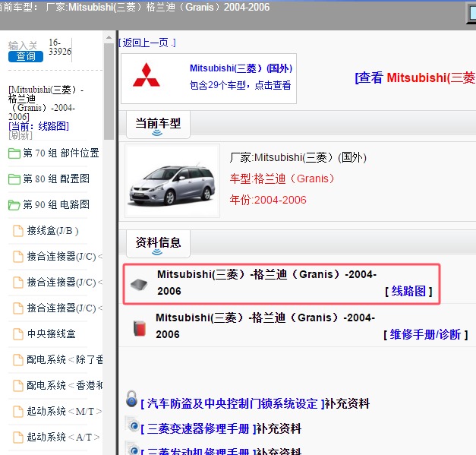Viewport: 476px width, 455px height.
Task: Click the gray wiring diagram book icon
Action: [139, 284]
